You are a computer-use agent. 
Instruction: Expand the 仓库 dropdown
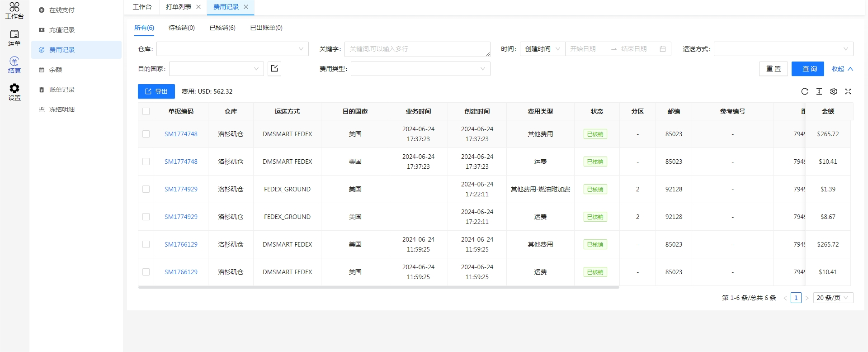pos(232,49)
